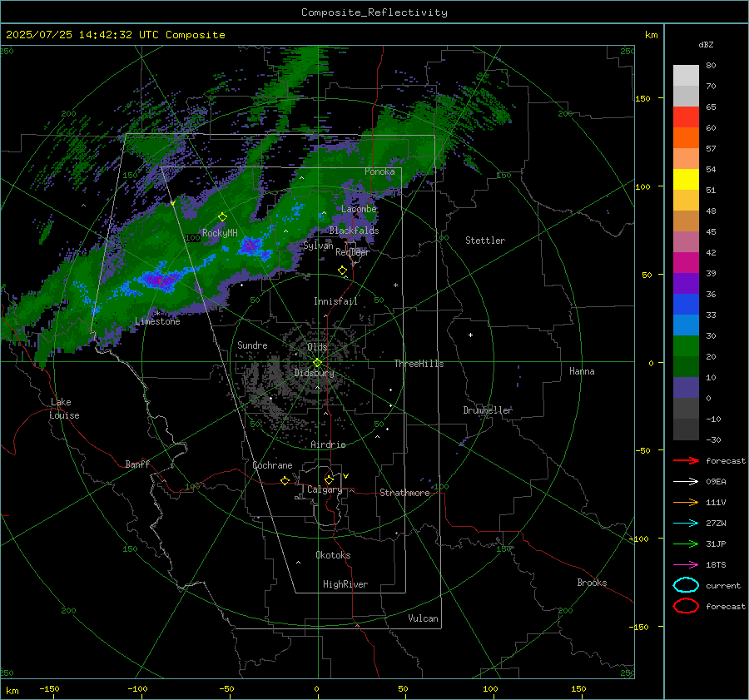
Task: Click the Drumheller label
Action: pos(488,410)
